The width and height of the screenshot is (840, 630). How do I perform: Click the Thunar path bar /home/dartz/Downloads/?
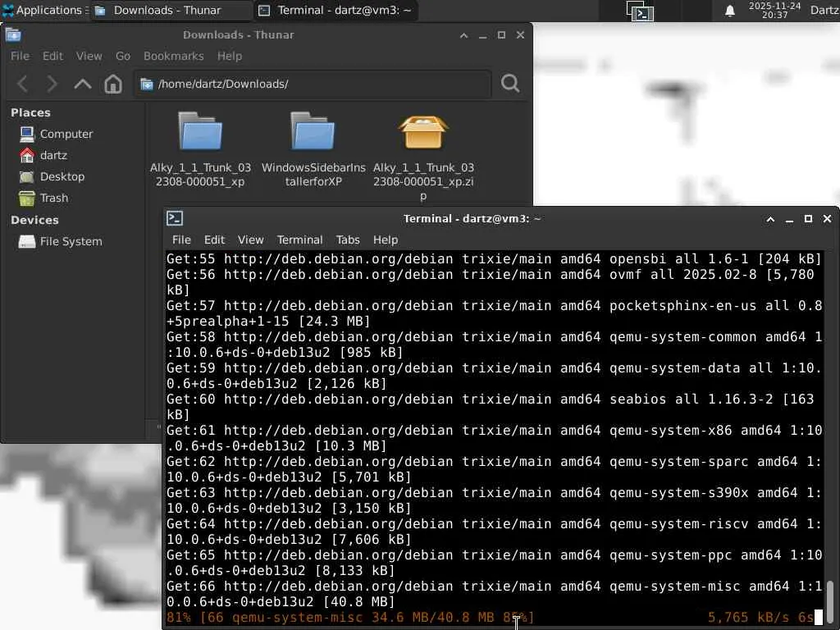tap(313, 84)
